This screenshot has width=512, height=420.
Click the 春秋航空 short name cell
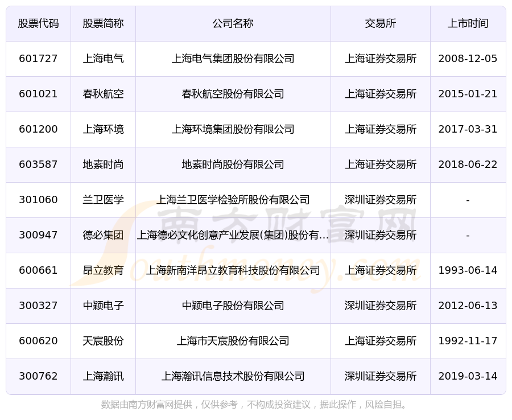(x=103, y=94)
